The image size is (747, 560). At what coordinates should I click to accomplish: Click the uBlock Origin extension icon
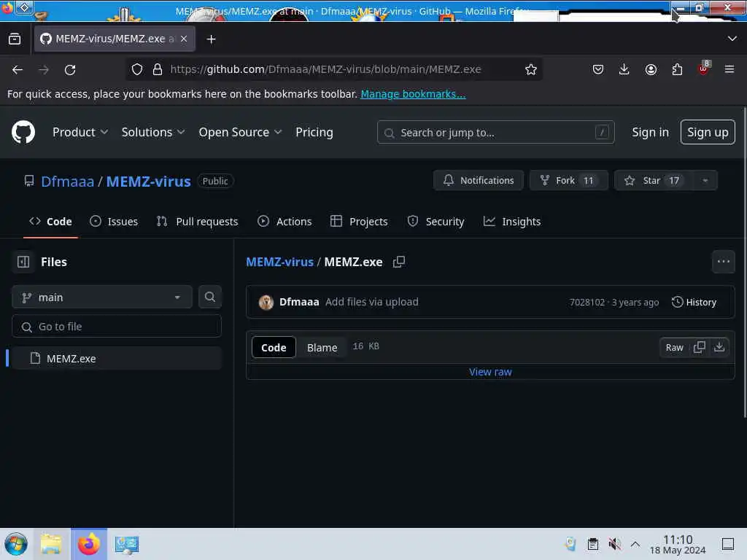click(x=704, y=69)
